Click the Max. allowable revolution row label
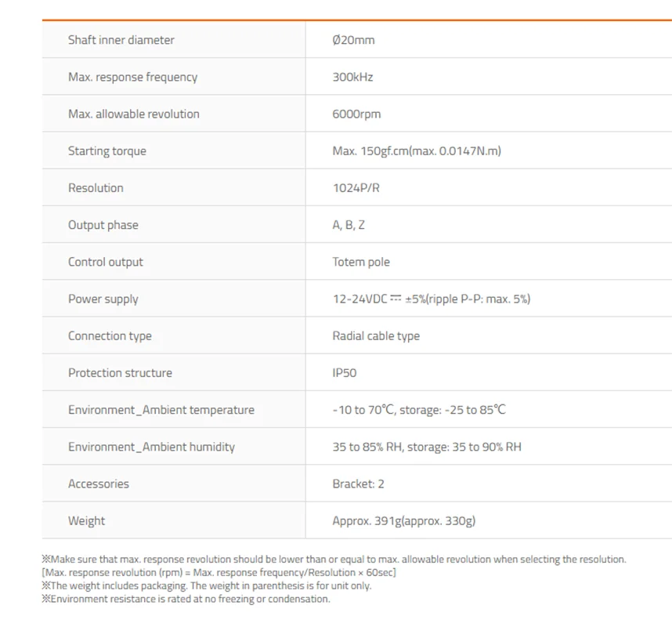Screen dimensions: 672x627 click(134, 114)
